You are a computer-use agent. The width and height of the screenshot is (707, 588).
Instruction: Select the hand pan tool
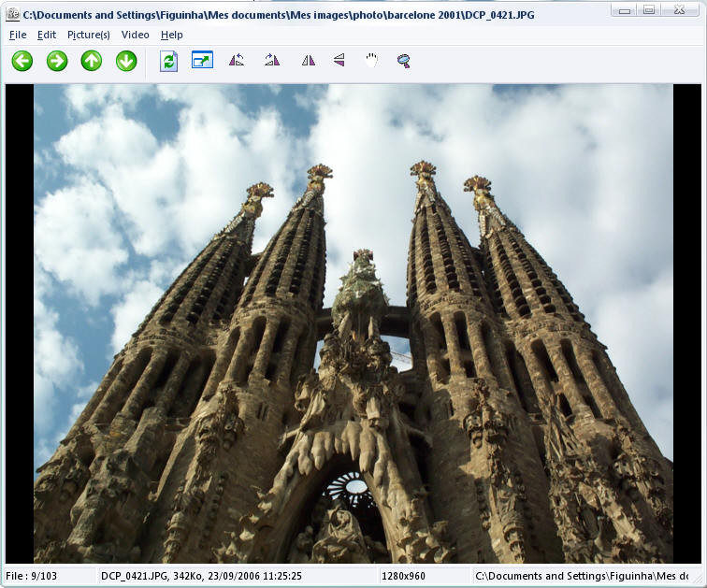click(371, 61)
